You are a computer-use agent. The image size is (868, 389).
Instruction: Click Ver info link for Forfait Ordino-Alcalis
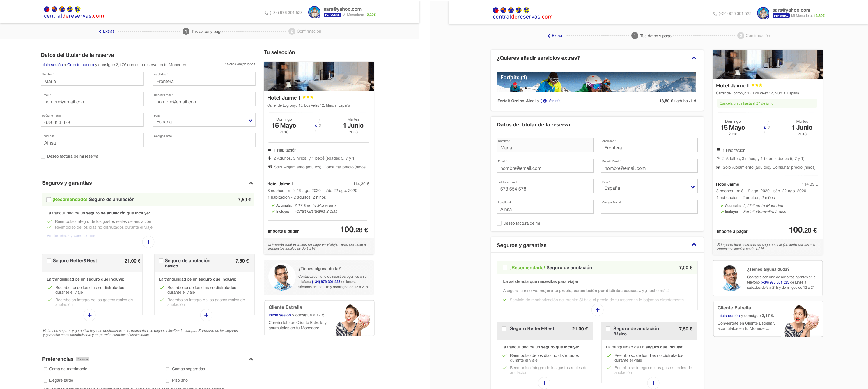click(555, 101)
